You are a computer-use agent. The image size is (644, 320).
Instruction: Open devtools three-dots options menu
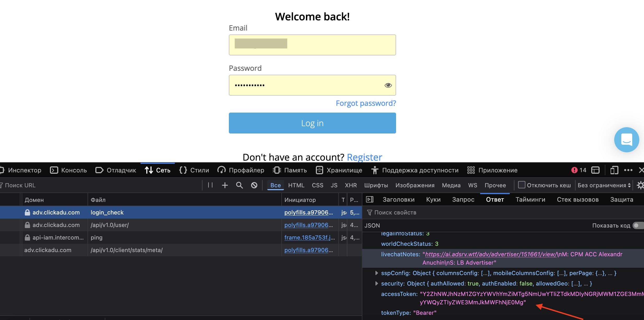click(628, 170)
